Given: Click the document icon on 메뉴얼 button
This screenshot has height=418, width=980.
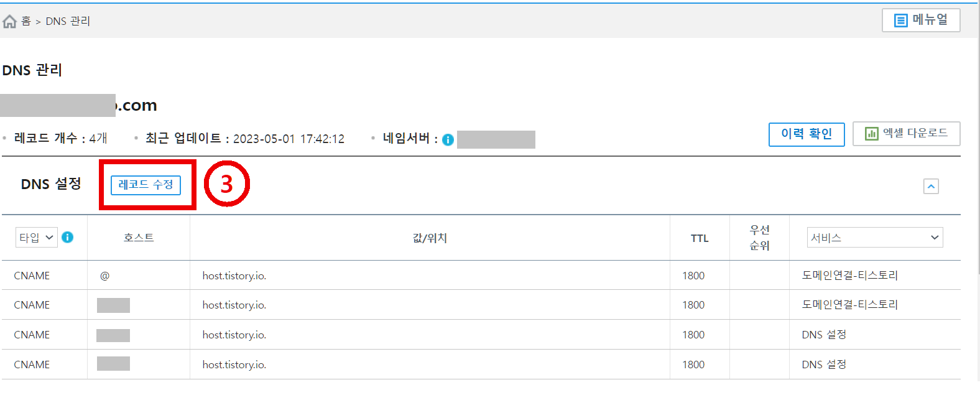Looking at the screenshot, I should [901, 20].
